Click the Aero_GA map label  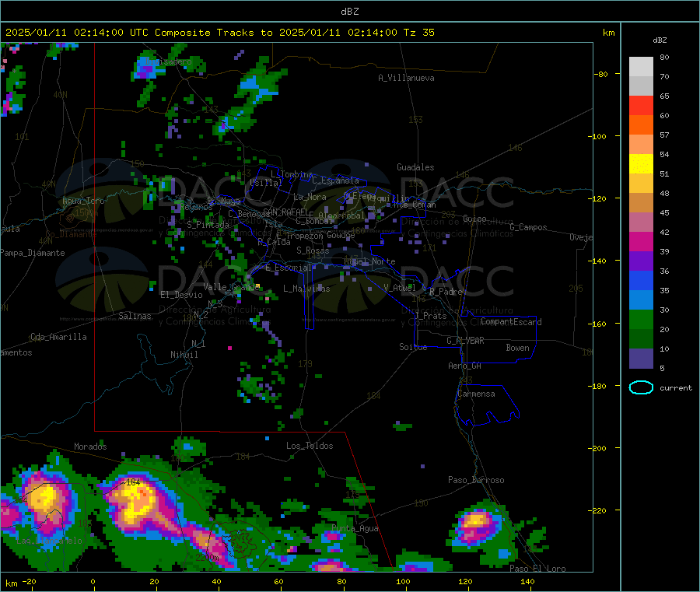point(465,366)
